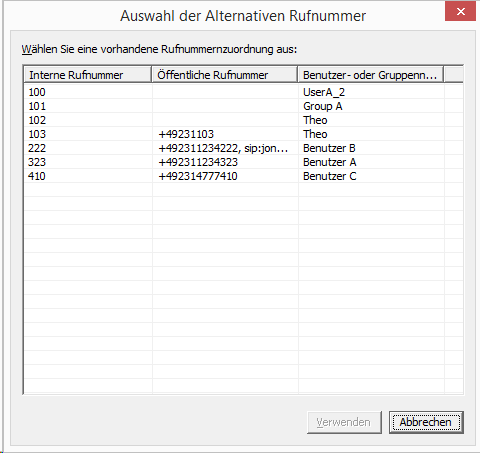Click public number +49231103
This screenshot has width=480, height=453.
186,134
